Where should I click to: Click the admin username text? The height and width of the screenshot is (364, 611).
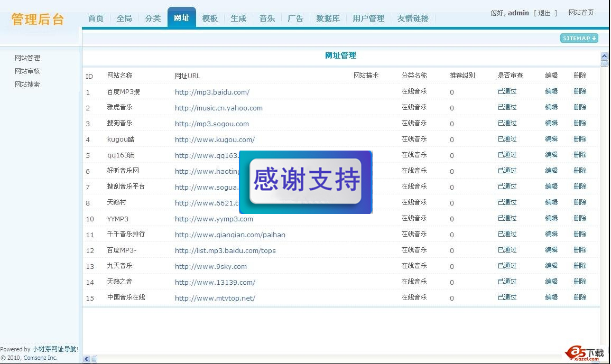[x=519, y=13]
